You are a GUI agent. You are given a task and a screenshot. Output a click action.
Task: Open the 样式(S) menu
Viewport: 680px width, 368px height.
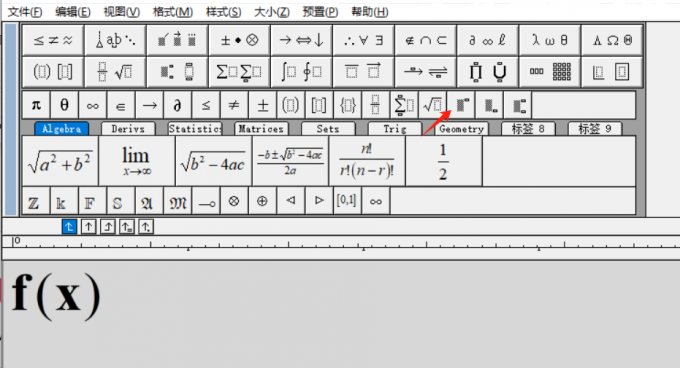223,12
